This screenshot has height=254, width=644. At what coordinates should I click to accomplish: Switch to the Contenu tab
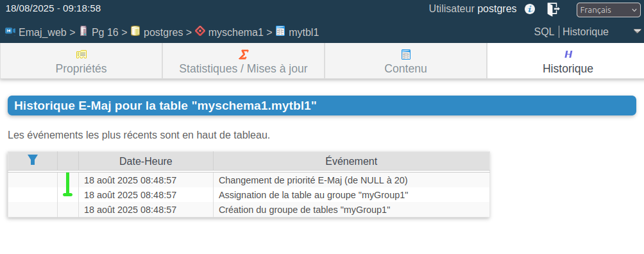pyautogui.click(x=406, y=61)
